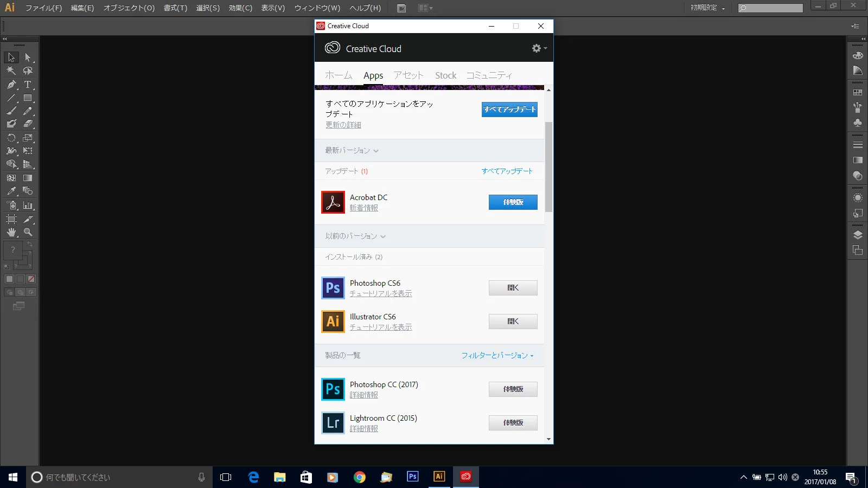Image resolution: width=868 pixels, height=488 pixels.
Task: Click the 更新の詳細 link
Action: tap(343, 125)
